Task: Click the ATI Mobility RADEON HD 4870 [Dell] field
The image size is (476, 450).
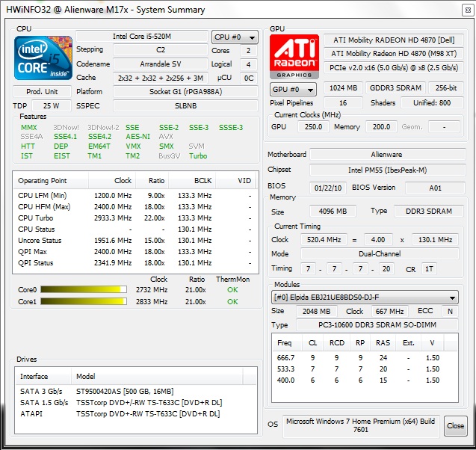Action: coord(394,40)
